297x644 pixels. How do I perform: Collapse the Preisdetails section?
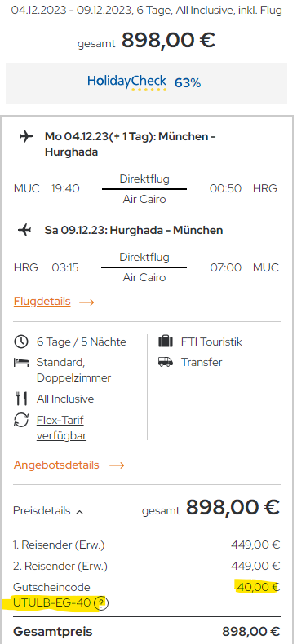point(48,511)
